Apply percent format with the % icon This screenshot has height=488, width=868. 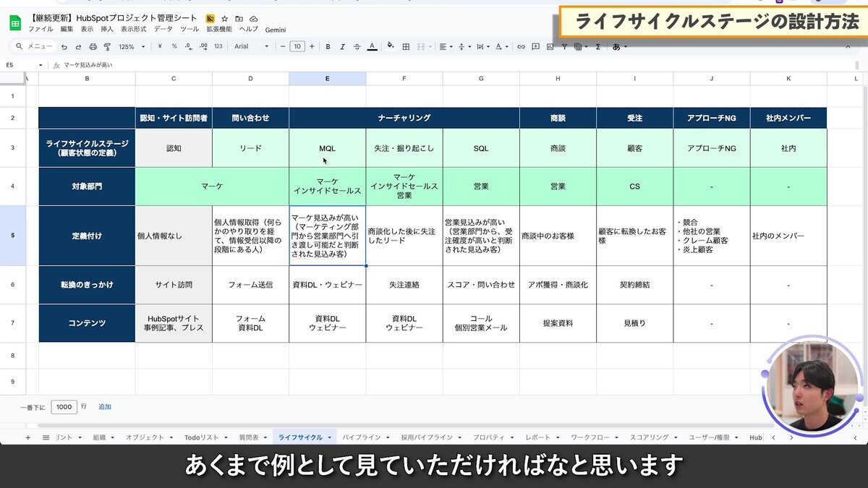[174, 46]
